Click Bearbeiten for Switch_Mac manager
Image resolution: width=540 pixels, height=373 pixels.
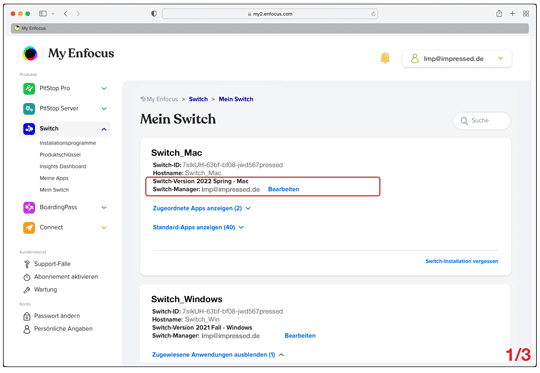pos(283,189)
